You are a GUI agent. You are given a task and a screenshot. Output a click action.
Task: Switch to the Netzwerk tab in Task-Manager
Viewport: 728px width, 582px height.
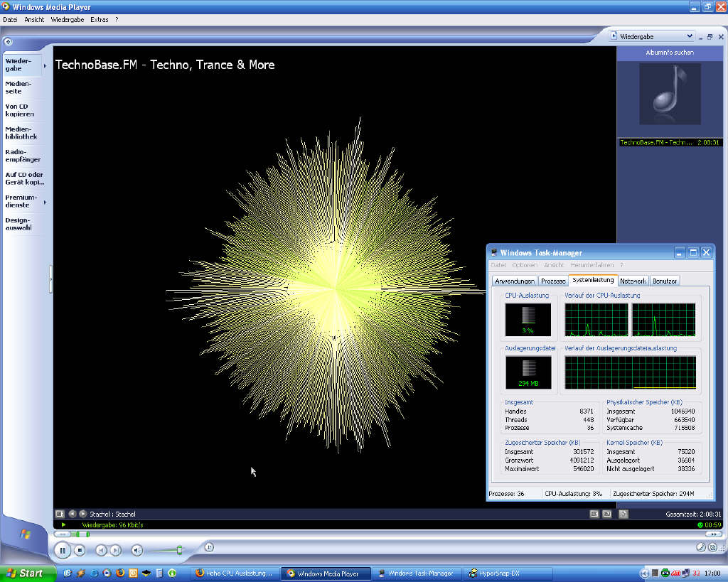pyautogui.click(x=633, y=281)
